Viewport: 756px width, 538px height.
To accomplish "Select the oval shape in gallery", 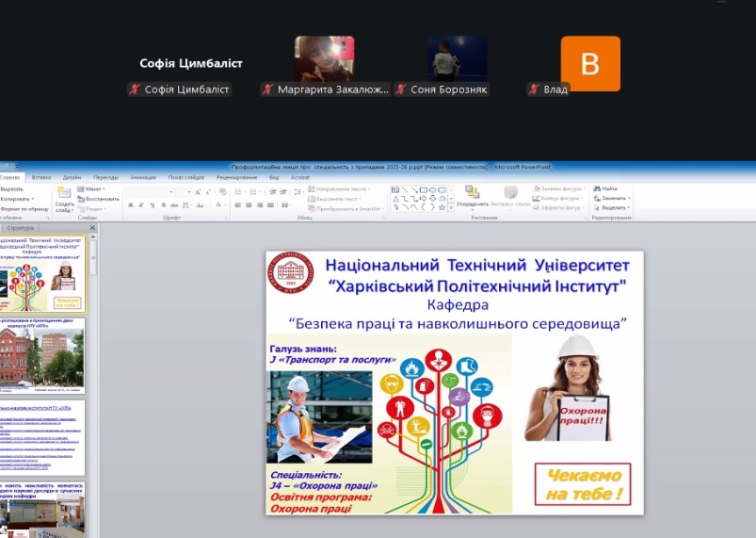I will (x=432, y=190).
